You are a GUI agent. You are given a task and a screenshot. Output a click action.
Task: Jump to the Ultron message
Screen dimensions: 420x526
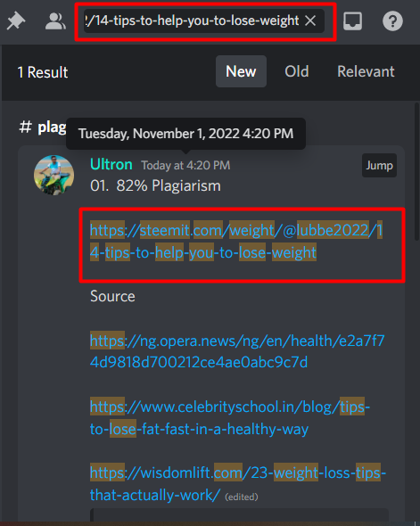point(379,166)
